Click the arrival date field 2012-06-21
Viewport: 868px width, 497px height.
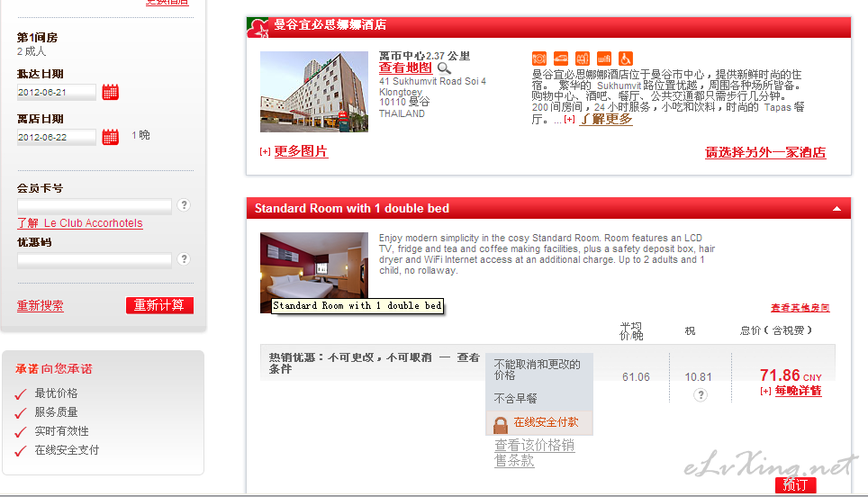pyautogui.click(x=56, y=92)
